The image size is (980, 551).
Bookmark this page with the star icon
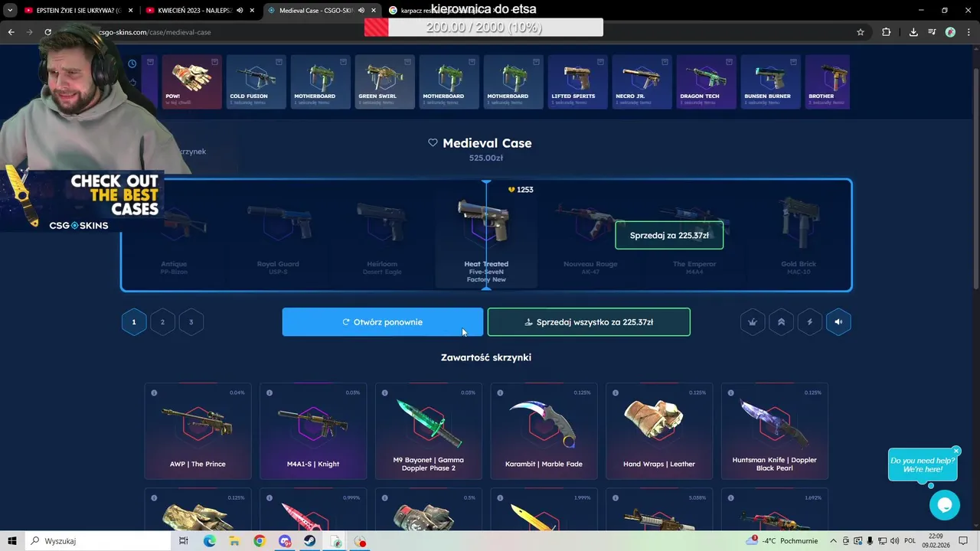(861, 32)
